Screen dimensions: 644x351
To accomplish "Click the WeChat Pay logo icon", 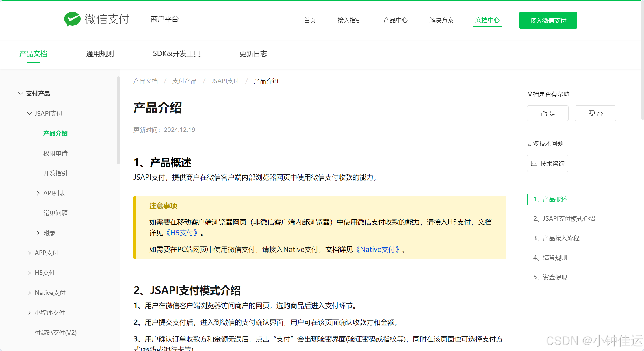I will point(72,19).
